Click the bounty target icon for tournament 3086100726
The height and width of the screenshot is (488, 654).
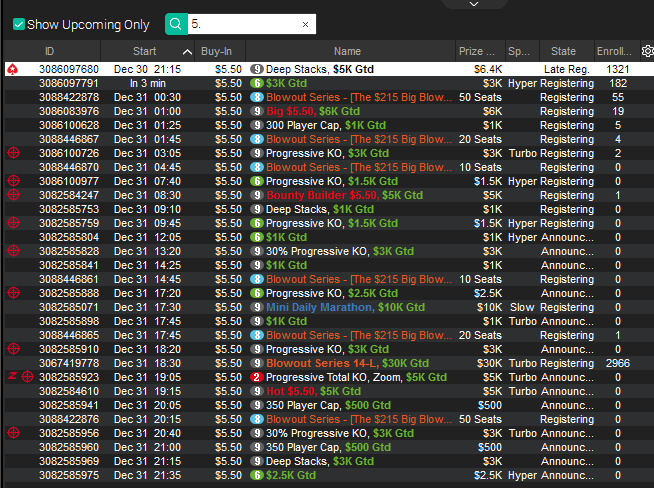[x=13, y=153]
